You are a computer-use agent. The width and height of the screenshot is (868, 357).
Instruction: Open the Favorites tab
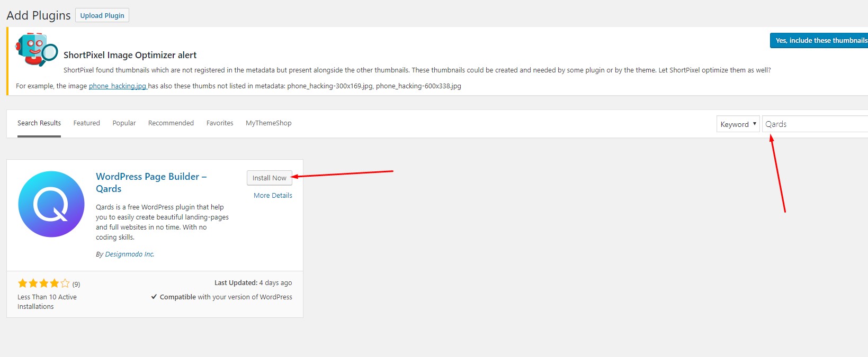click(220, 123)
